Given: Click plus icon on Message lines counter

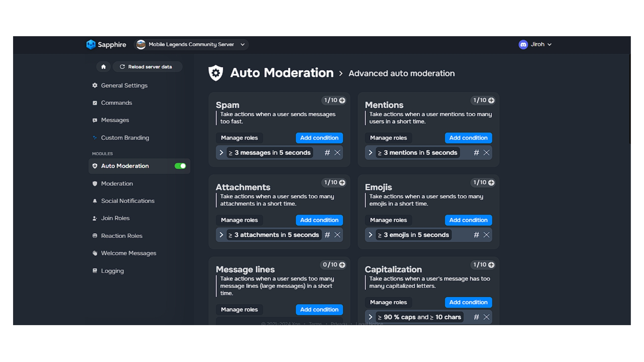Looking at the screenshot, I should [x=342, y=265].
